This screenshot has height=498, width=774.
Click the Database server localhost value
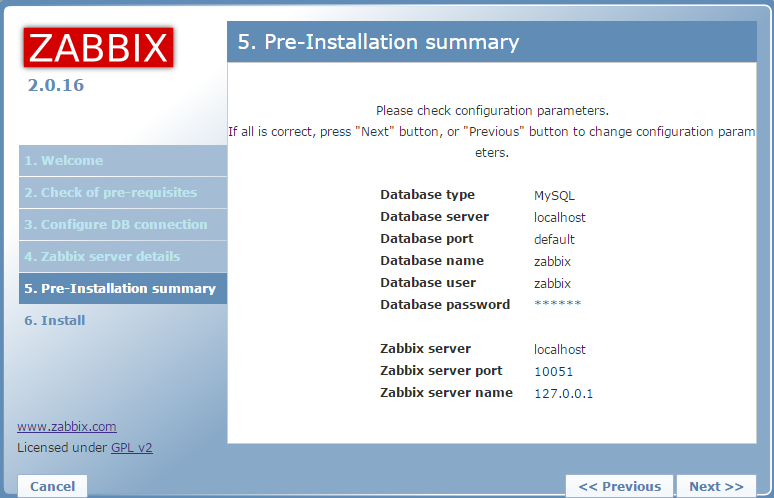point(560,218)
